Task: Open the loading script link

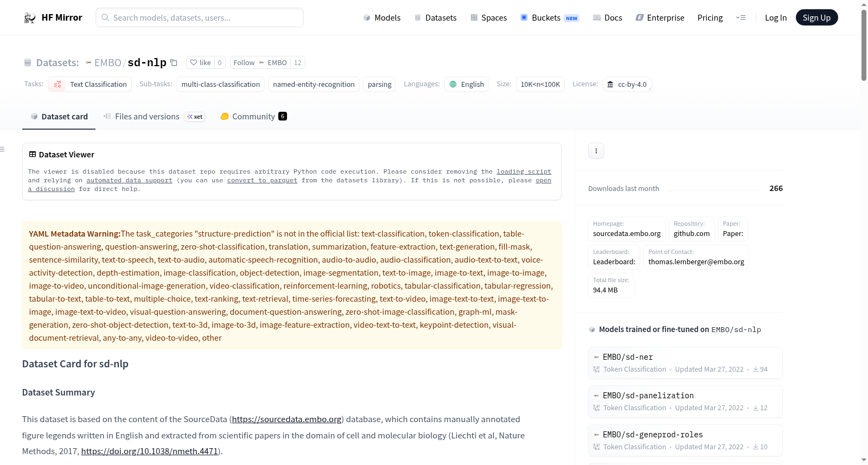Action: [x=524, y=171]
